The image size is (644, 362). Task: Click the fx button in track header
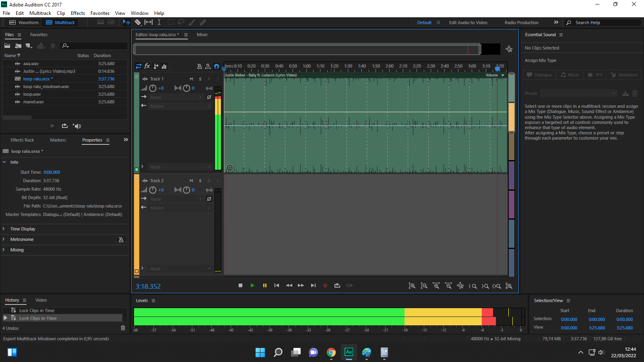(x=147, y=66)
